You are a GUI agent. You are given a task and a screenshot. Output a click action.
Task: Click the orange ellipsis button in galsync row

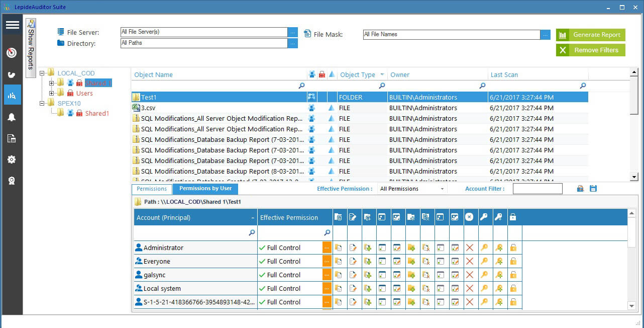click(327, 275)
